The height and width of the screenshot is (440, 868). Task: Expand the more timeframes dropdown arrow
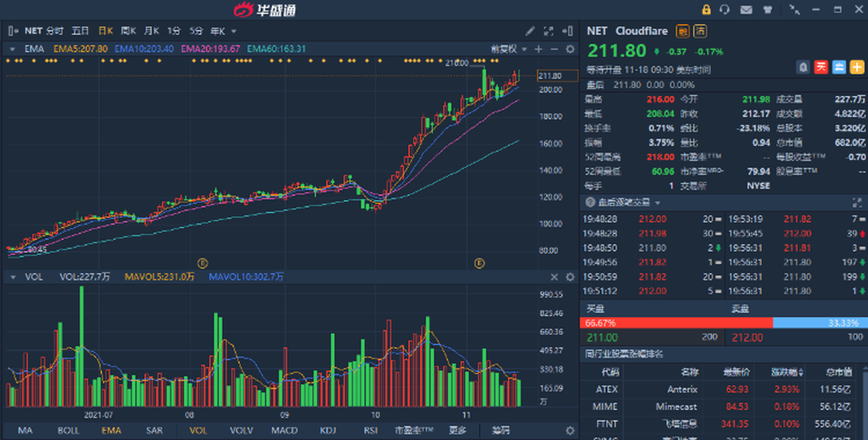[x=235, y=31]
